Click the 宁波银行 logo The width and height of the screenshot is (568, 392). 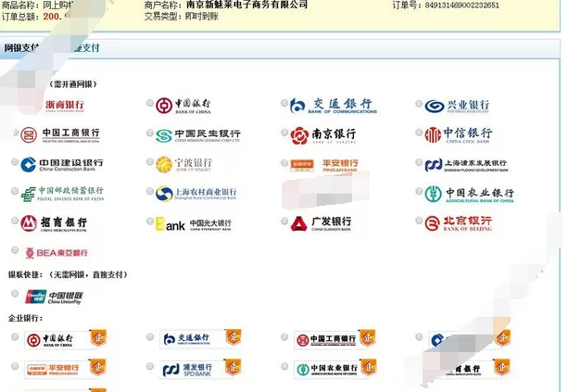(x=184, y=164)
